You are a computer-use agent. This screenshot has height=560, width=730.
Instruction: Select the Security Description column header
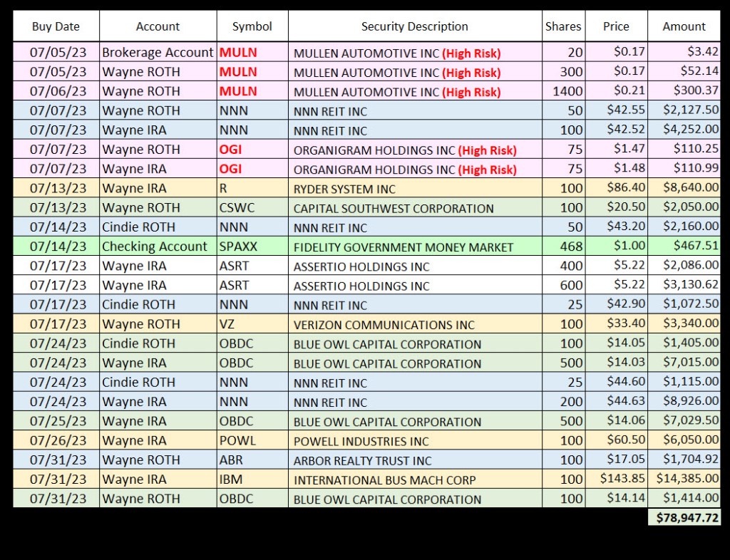[x=414, y=26]
